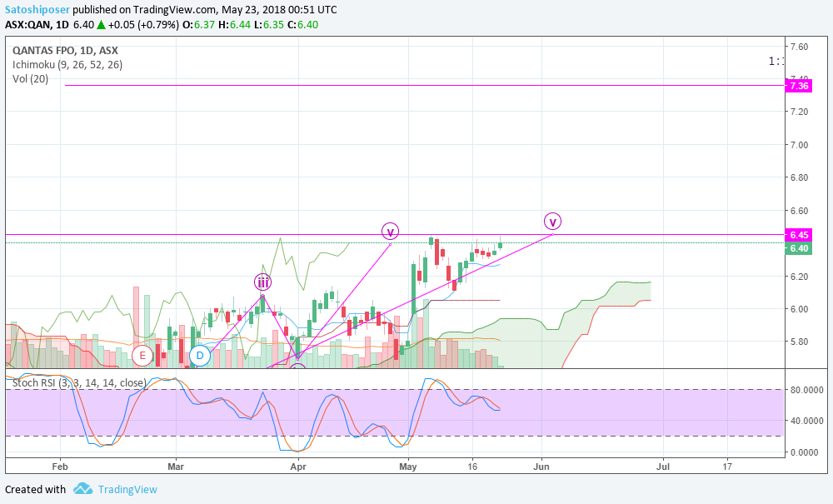833x504 pixels.
Task: Click the 6.20 price axis label
Action: (799, 277)
